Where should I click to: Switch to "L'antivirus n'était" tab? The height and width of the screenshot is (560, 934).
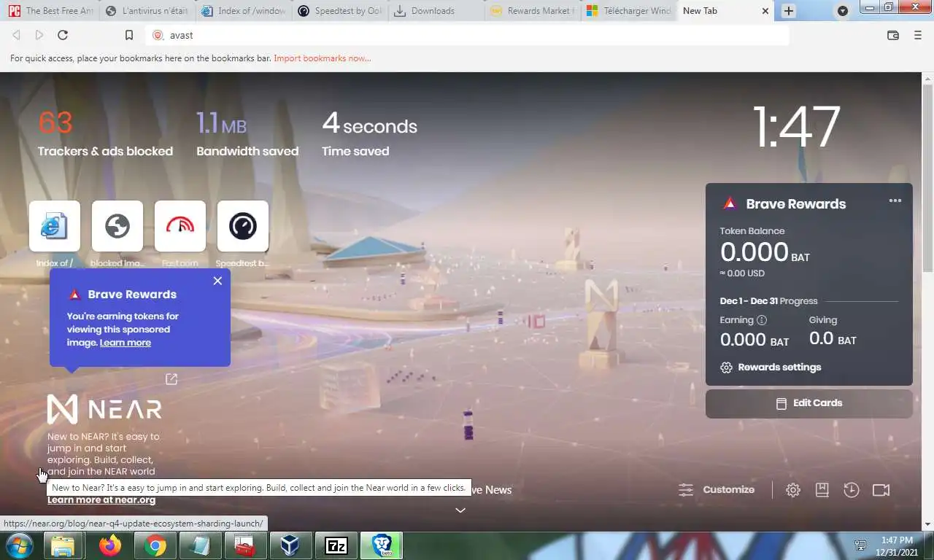tap(146, 11)
